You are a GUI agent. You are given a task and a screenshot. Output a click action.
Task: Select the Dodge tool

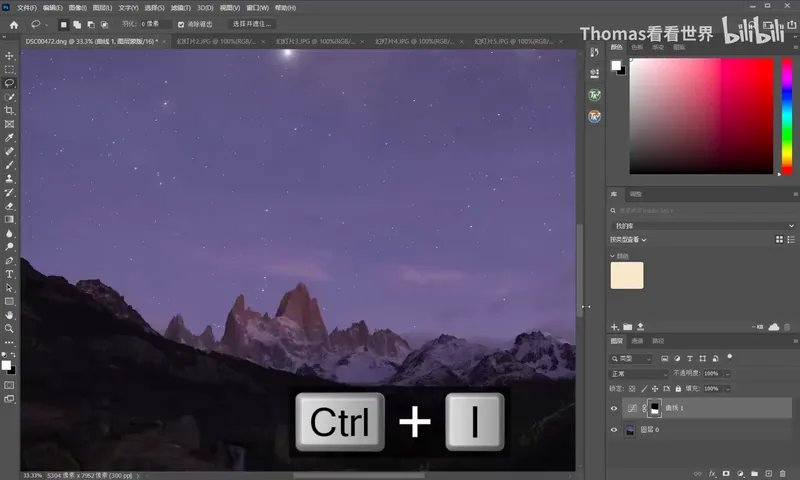coord(9,247)
